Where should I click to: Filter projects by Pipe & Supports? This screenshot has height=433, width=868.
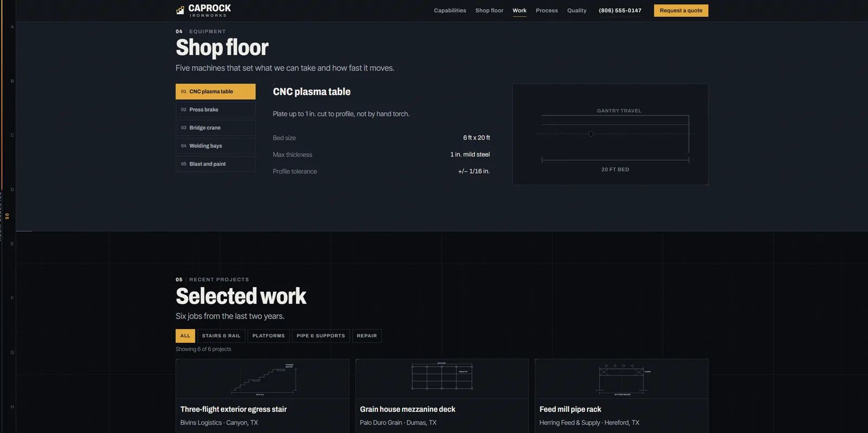tap(321, 336)
